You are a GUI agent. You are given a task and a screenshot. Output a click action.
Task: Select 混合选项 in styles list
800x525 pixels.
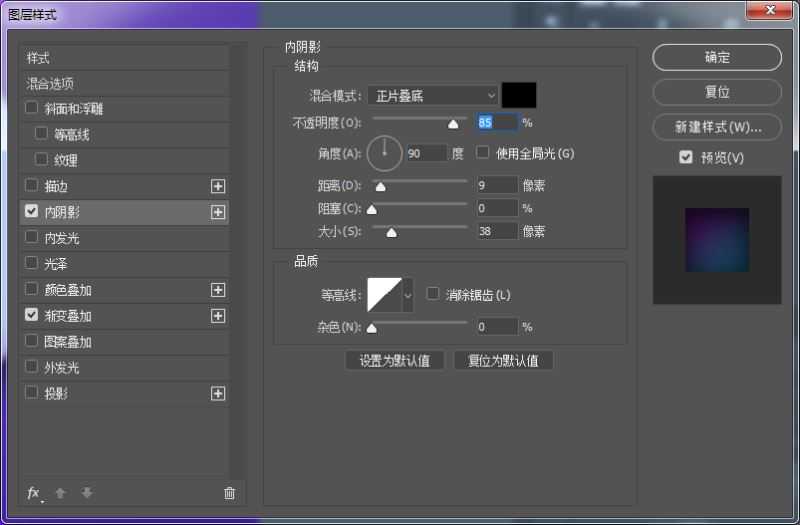tap(50, 83)
